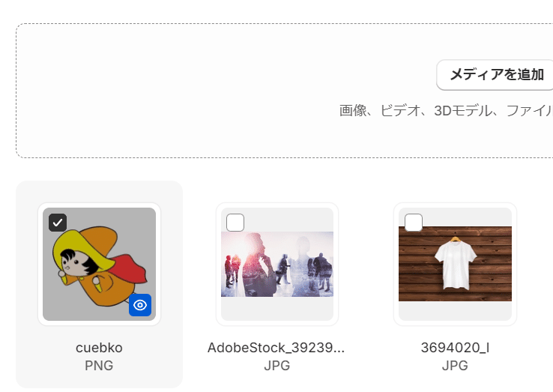
Task: Open the cuebko cartoon character thumbnail
Action: [x=99, y=264]
